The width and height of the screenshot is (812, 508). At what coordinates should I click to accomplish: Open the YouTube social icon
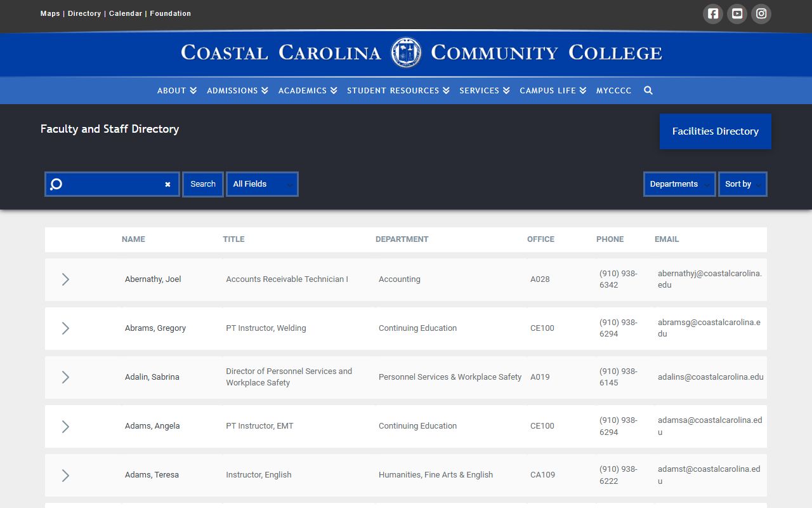point(737,13)
